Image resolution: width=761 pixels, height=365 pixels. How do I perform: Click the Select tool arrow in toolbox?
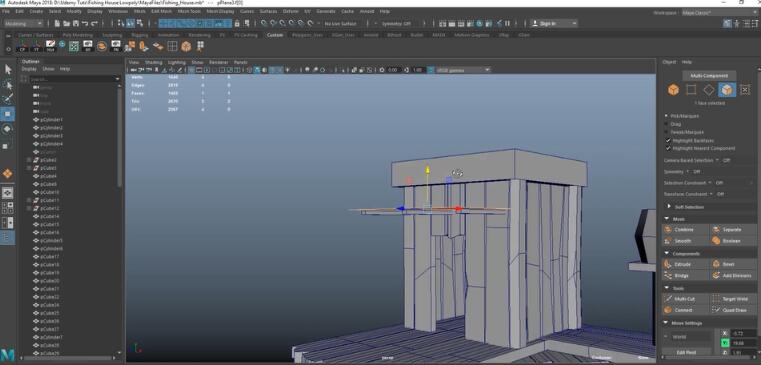click(x=8, y=69)
